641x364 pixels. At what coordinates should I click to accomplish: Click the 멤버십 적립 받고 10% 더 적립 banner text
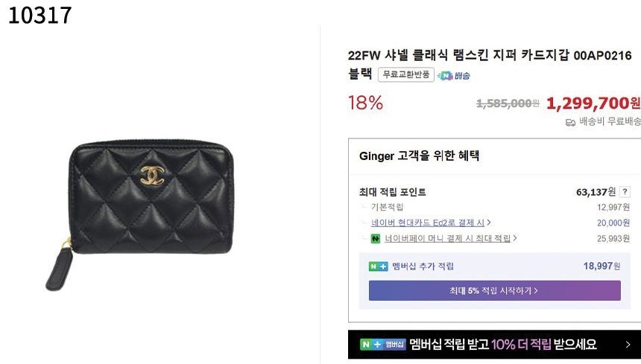coord(502,344)
